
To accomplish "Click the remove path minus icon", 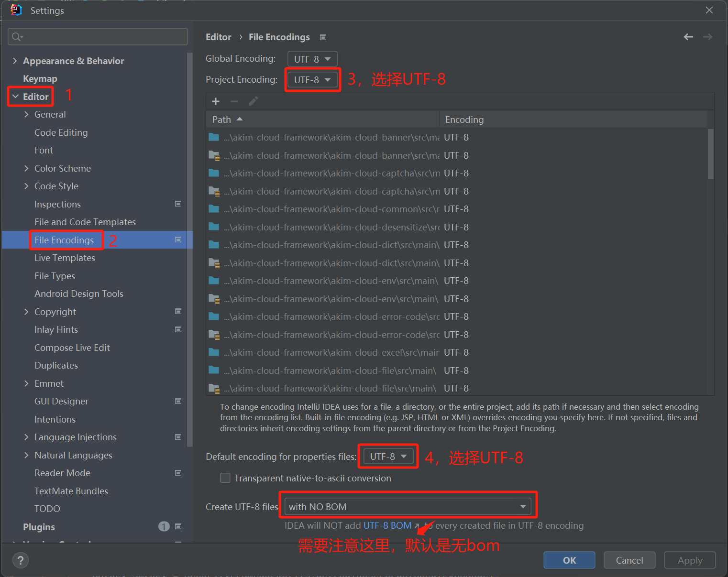I will [234, 101].
